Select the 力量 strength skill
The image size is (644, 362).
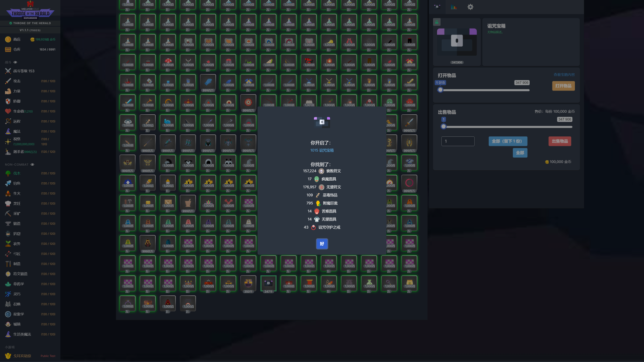point(30,91)
